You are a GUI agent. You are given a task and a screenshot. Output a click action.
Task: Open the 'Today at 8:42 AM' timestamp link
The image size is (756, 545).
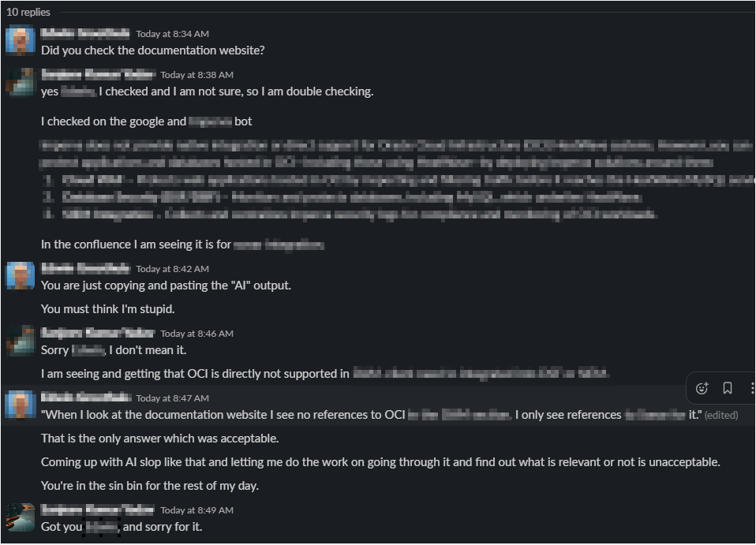coord(172,269)
